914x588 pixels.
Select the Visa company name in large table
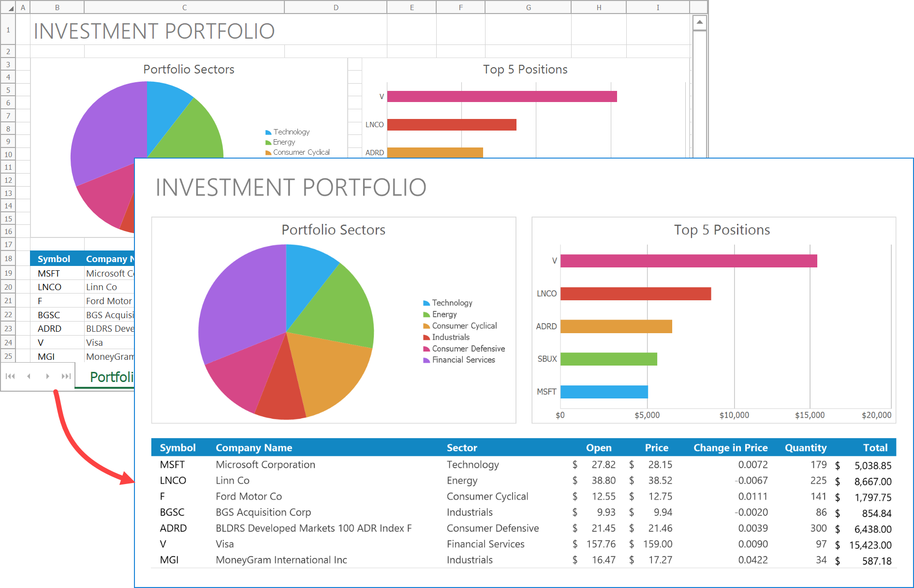click(225, 544)
